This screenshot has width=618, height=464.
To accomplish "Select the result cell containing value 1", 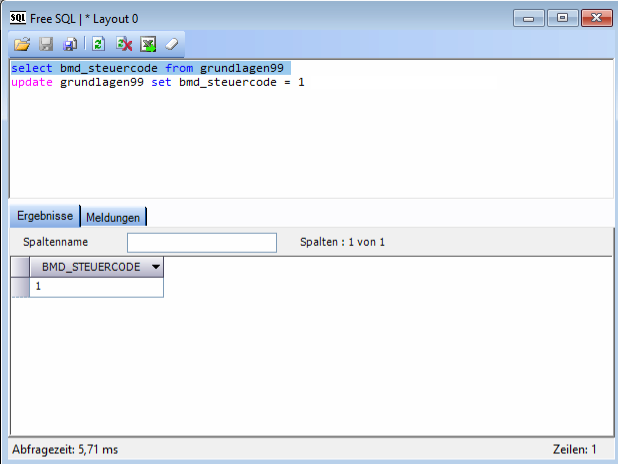I will tap(96, 287).
